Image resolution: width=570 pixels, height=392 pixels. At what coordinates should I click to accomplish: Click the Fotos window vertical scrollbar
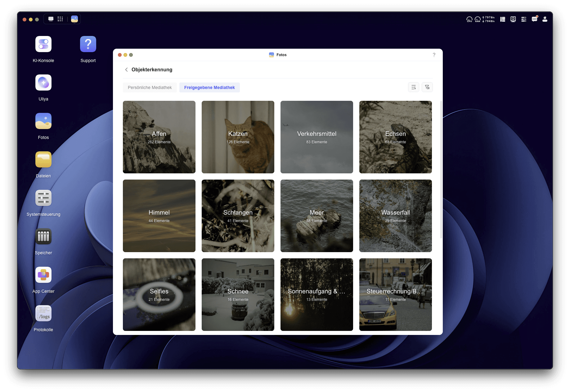[x=441, y=170]
